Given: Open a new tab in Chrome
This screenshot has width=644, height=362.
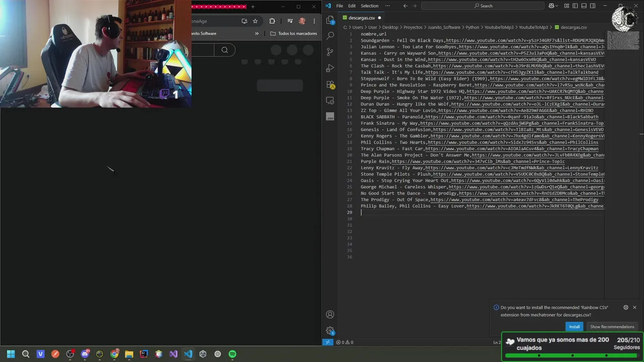Looking at the screenshot, I should pyautogui.click(x=253, y=7).
